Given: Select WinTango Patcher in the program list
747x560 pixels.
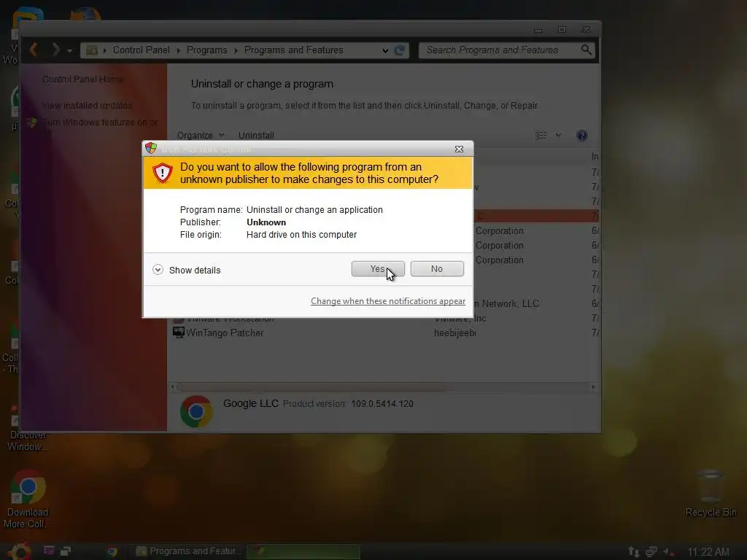Looking at the screenshot, I should 225,332.
